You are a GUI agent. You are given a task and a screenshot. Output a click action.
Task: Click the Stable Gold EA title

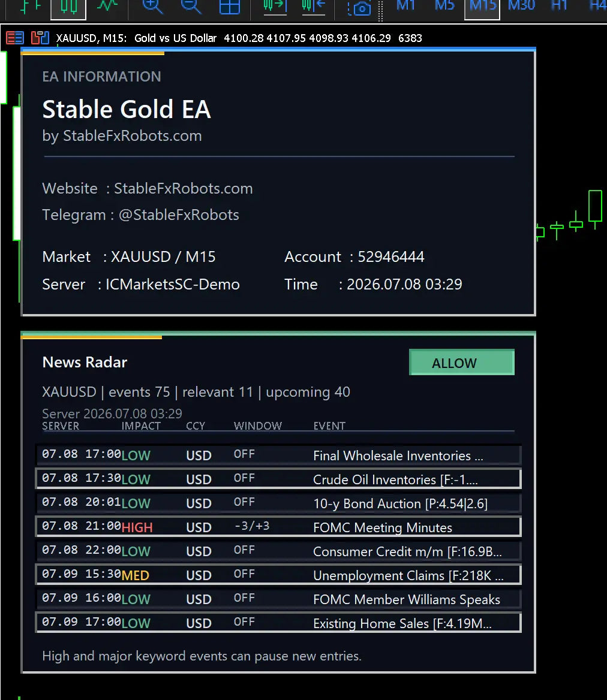pos(127,109)
